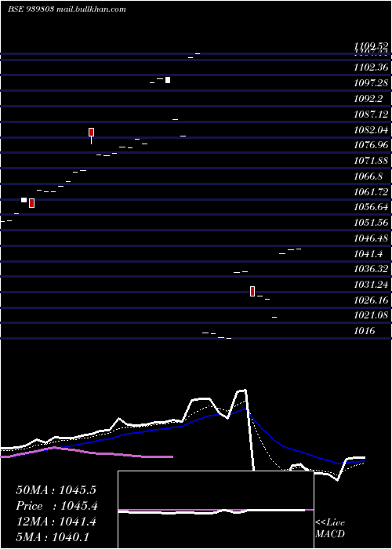Click the <<Live MACD label
The width and height of the screenshot is (392, 549).
[x=330, y=528]
